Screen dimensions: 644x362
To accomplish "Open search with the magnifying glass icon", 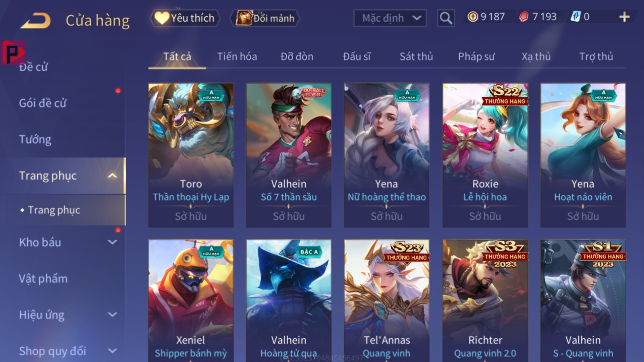I will tap(446, 18).
